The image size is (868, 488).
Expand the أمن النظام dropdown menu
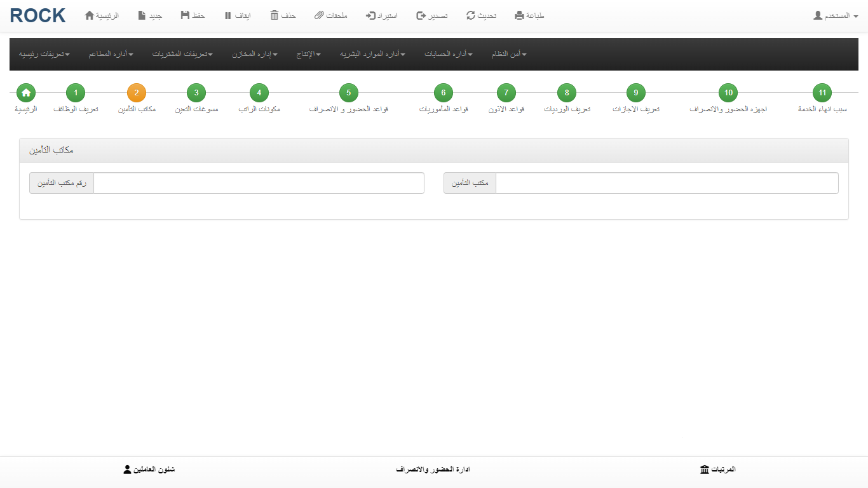pos(508,55)
